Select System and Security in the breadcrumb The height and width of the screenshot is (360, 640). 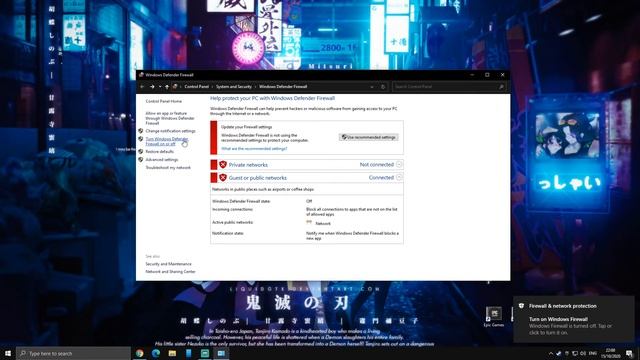click(234, 87)
